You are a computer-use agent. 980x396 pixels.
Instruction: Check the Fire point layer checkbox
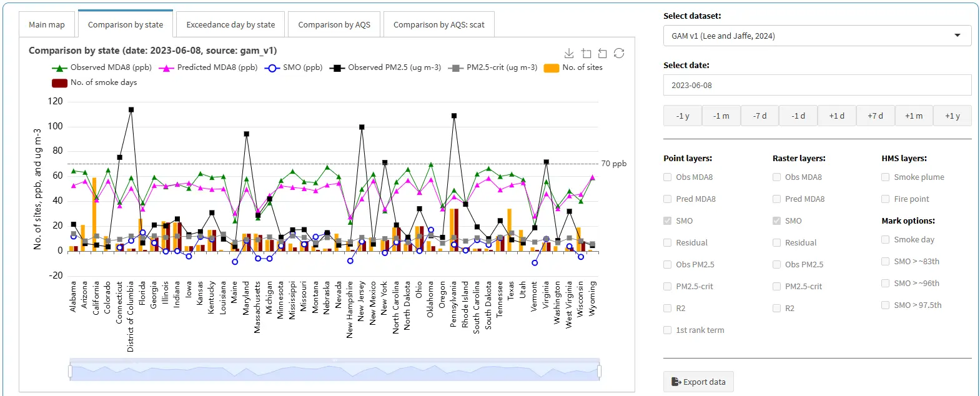(885, 199)
